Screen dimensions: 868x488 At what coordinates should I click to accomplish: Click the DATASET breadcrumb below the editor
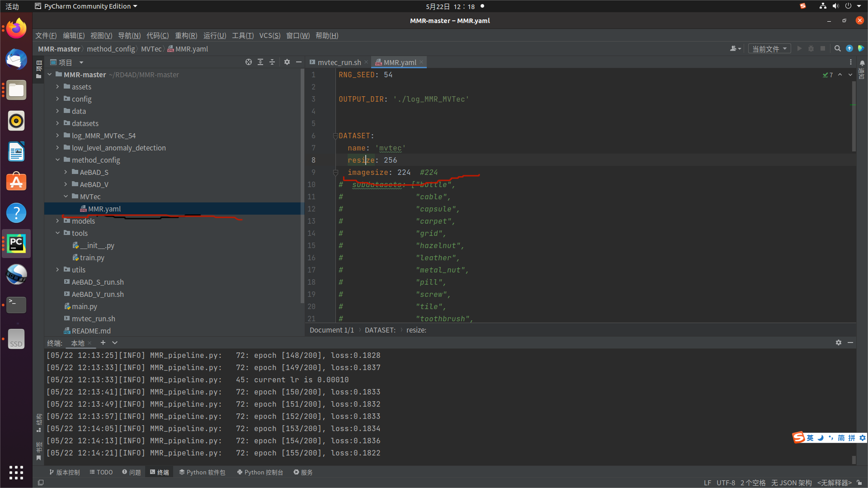click(380, 330)
